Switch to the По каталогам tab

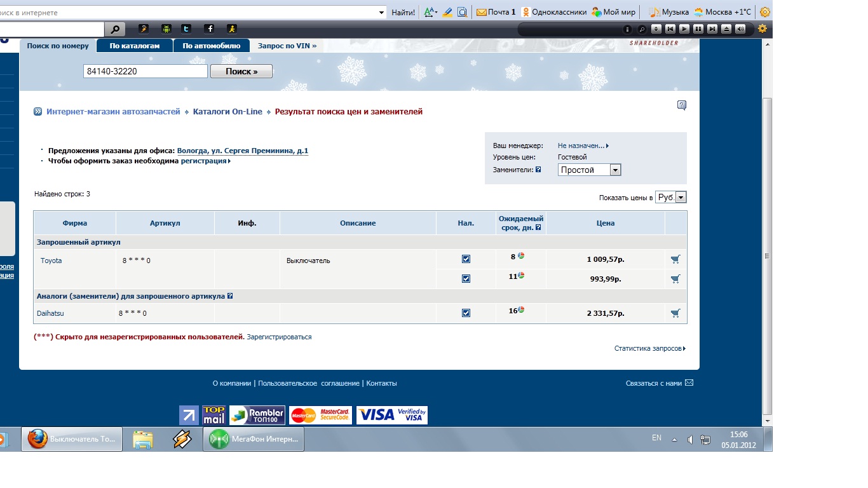point(134,46)
